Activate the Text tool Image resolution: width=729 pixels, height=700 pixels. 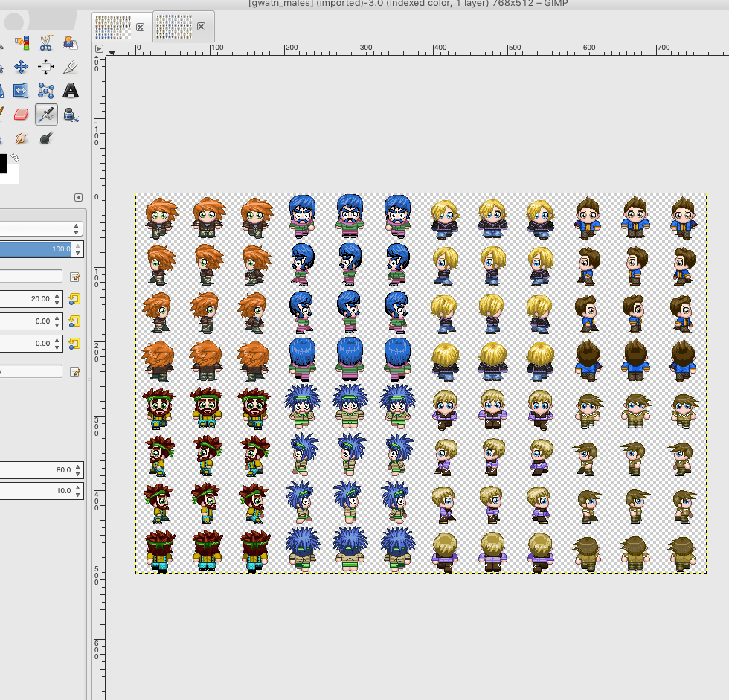coord(70,91)
